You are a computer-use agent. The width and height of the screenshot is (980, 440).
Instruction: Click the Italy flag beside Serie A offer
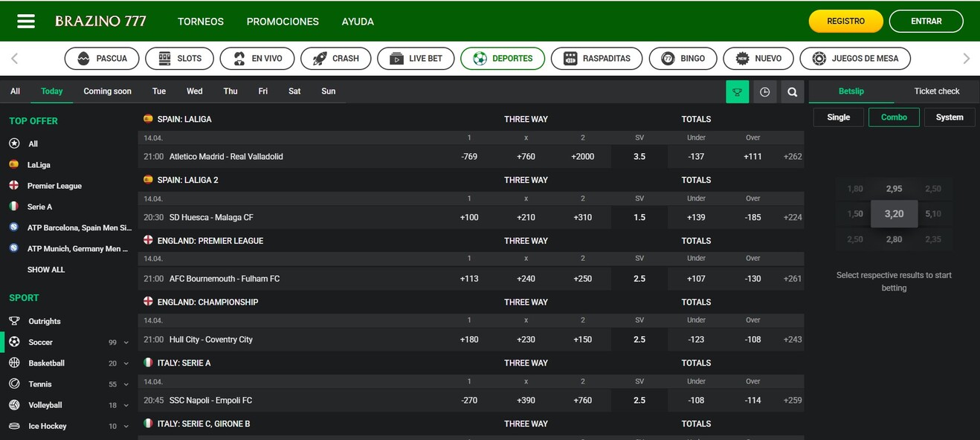click(x=14, y=206)
